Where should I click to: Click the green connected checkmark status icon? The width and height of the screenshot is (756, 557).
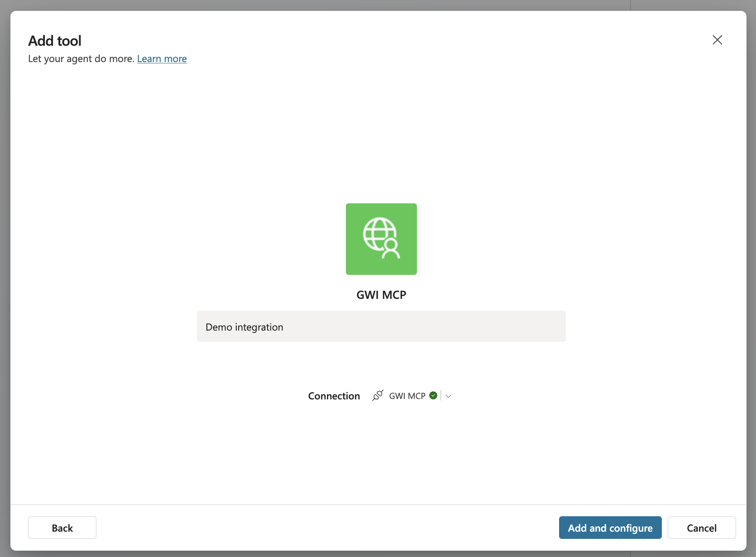pyautogui.click(x=433, y=395)
